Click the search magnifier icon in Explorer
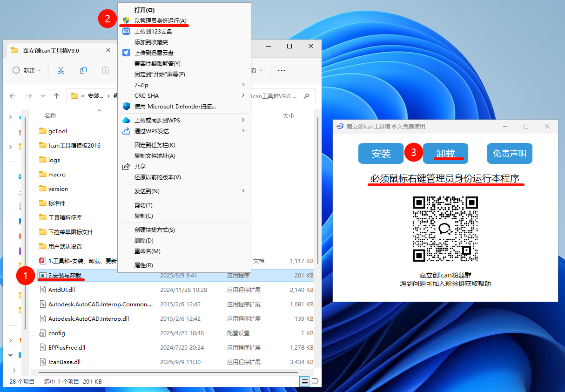The width and height of the screenshot is (565, 392). point(307,96)
